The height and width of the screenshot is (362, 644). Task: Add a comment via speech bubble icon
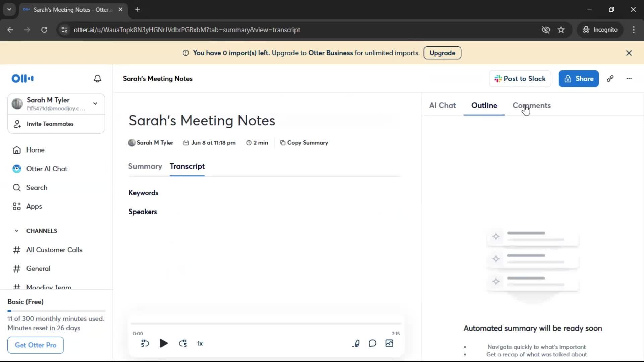(372, 343)
